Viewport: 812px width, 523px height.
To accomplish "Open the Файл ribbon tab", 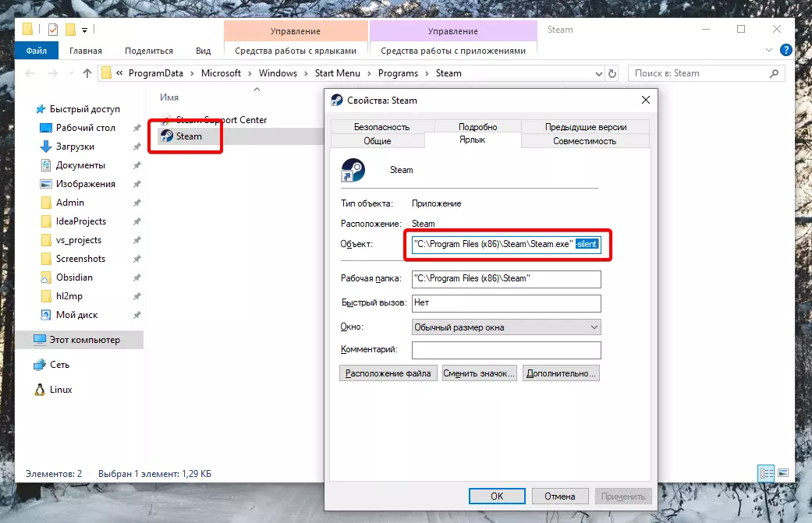I will pyautogui.click(x=36, y=51).
